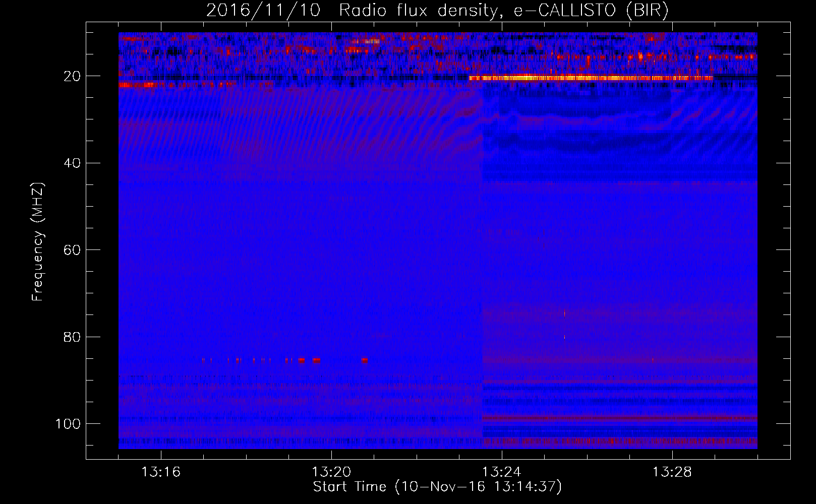
Task: Click the 40 MHz frequency tick label
Action: point(72,163)
